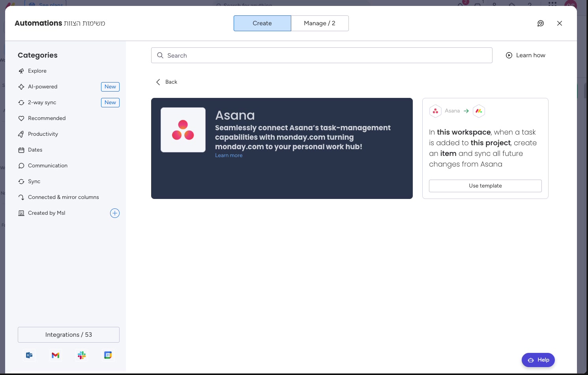Go Back to the previous view
The height and width of the screenshot is (375, 588).
(x=167, y=82)
